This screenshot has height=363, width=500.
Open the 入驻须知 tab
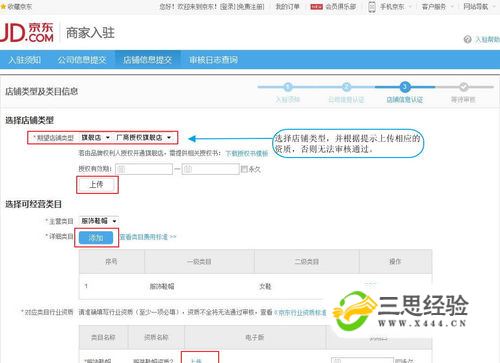point(24,60)
